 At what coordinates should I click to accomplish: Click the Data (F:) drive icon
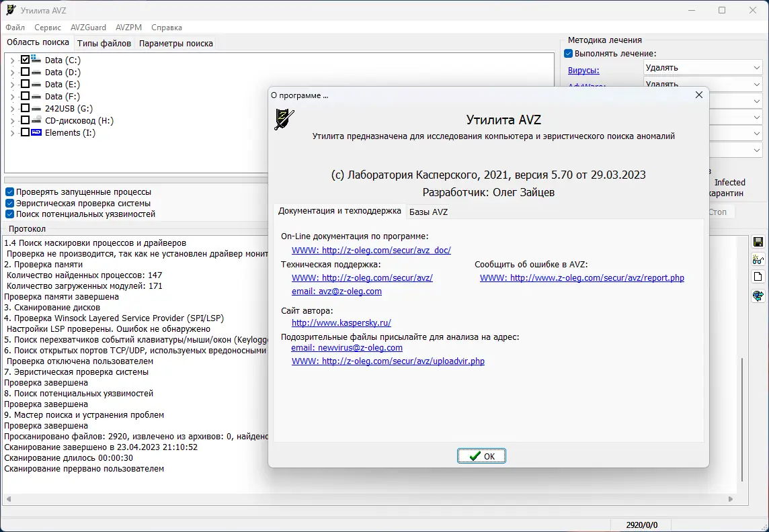(x=36, y=97)
